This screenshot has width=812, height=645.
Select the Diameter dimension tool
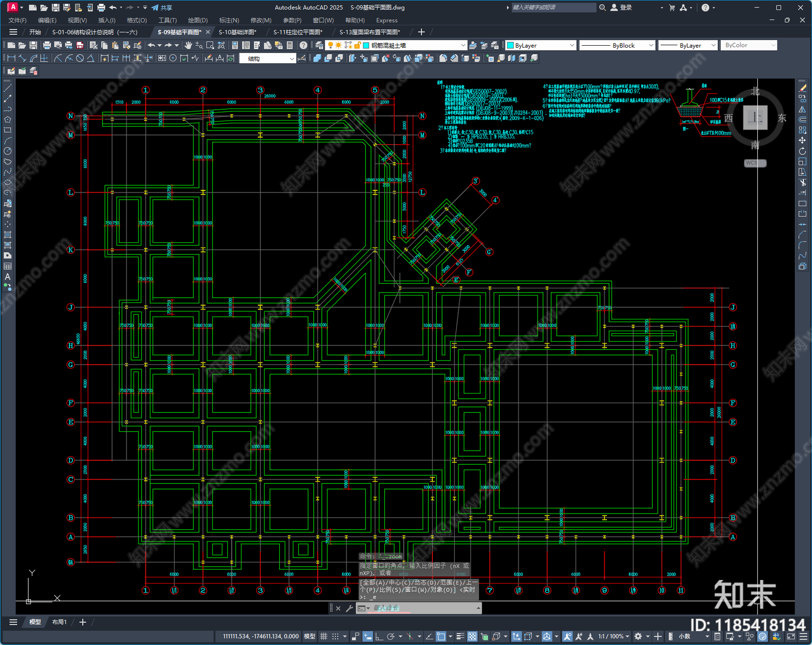[80, 58]
